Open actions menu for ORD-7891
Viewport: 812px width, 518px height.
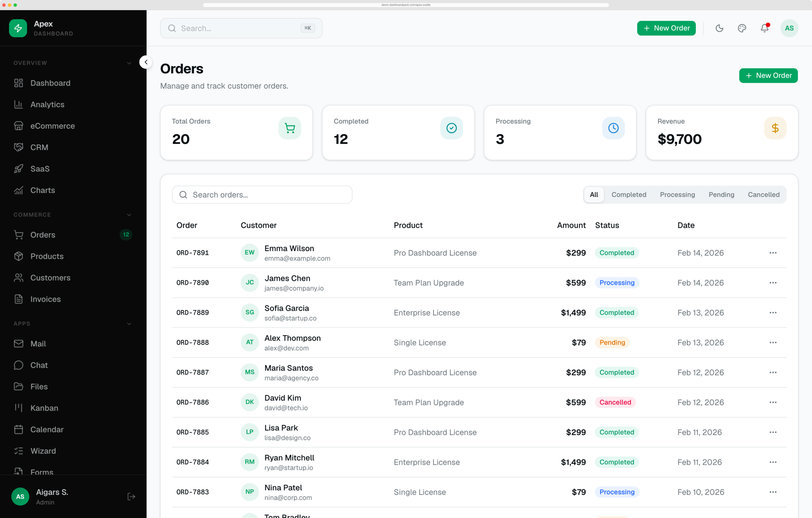point(773,253)
